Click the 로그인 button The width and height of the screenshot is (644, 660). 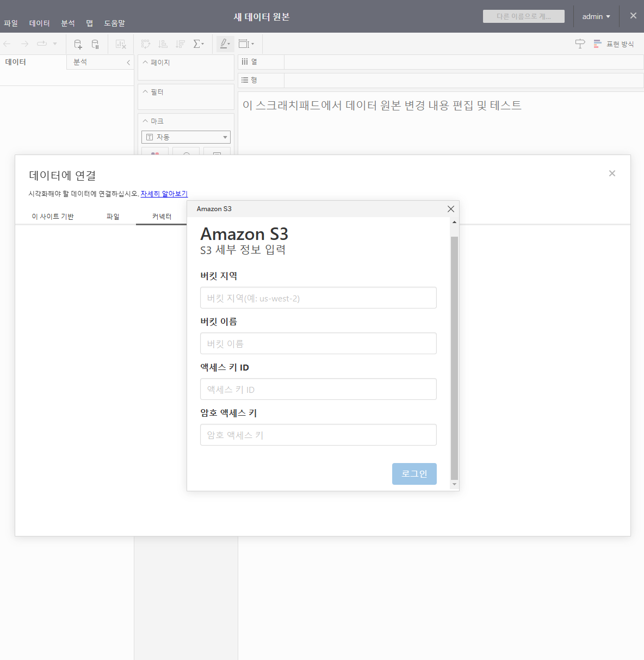pyautogui.click(x=414, y=474)
